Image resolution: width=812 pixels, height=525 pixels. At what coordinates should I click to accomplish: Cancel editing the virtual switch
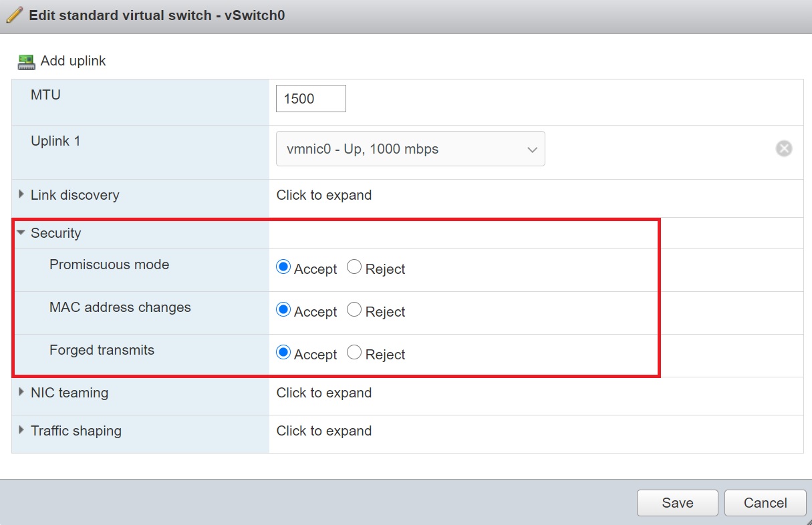[765, 503]
